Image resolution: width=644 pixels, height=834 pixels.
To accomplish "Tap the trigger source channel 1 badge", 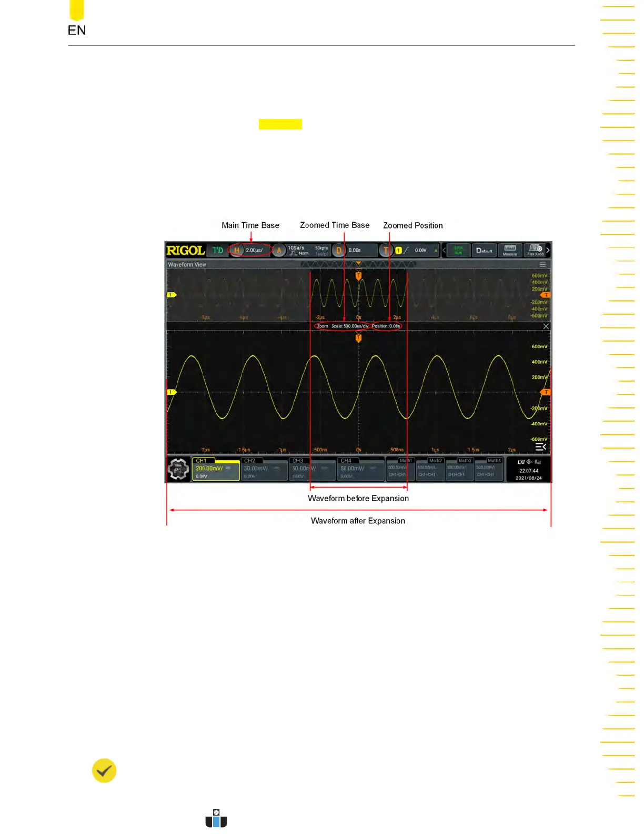I will [398, 251].
